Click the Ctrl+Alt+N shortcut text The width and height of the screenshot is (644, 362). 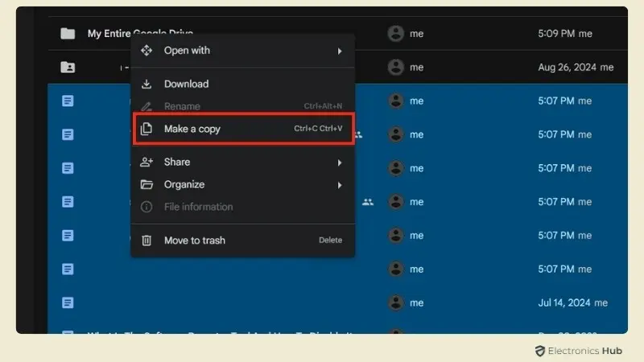click(x=323, y=106)
